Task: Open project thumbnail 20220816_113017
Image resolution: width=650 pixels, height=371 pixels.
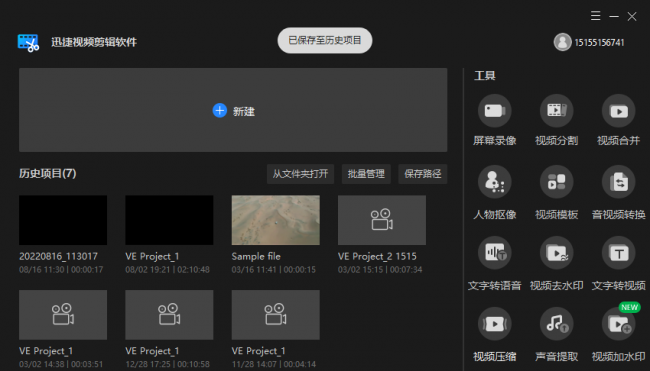Action: [x=63, y=220]
